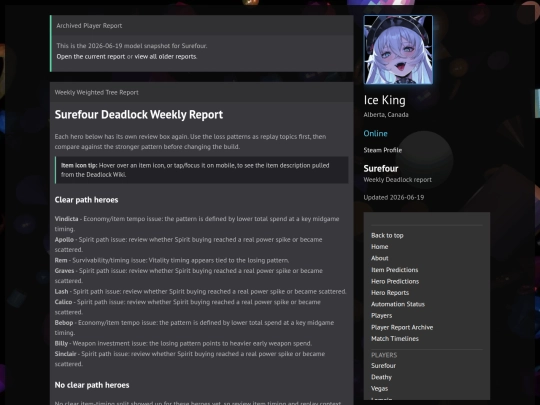
Task: Click the PLAYERS section label
Action: [x=384, y=355]
